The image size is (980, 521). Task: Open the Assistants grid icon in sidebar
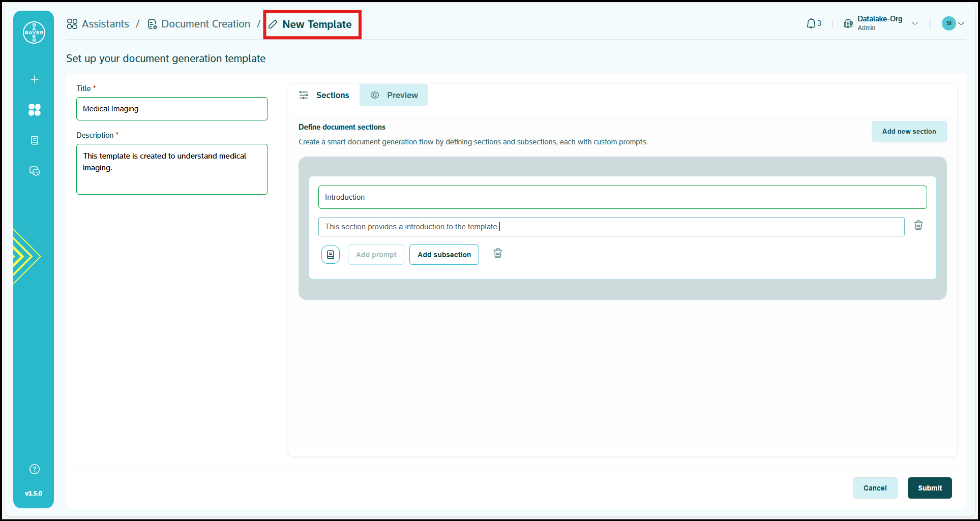pyautogui.click(x=35, y=110)
